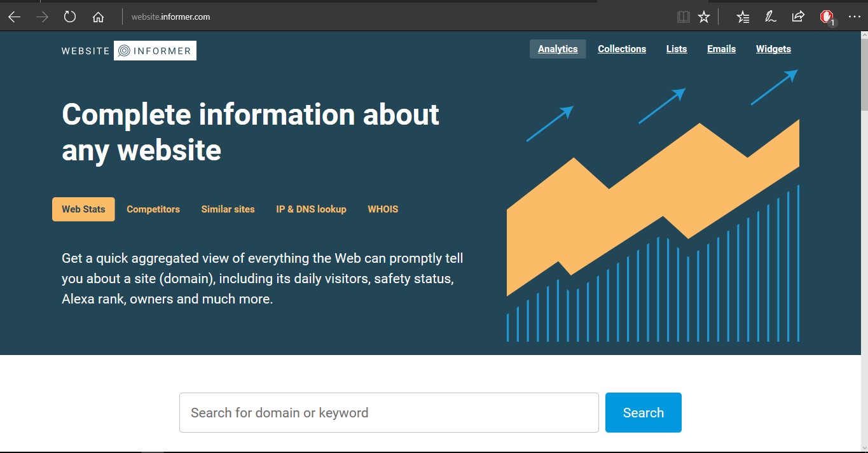
Task: Open the ad blocker extension icon
Action: point(826,17)
